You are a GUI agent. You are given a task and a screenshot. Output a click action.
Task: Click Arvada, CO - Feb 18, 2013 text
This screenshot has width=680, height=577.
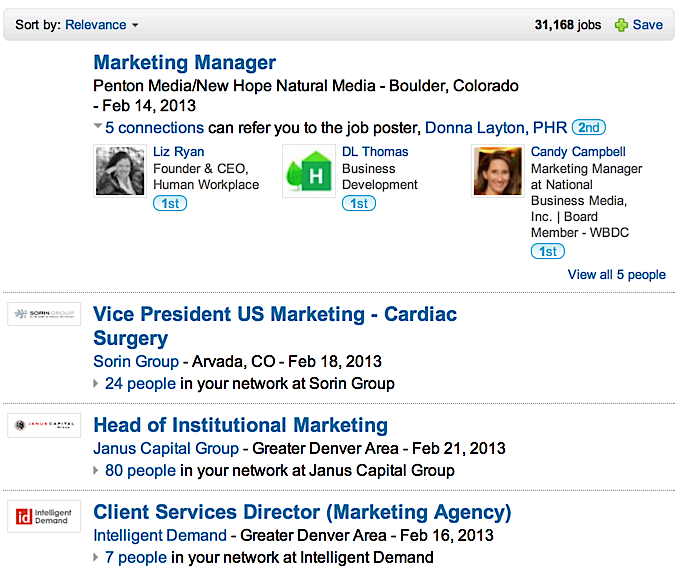tap(287, 361)
